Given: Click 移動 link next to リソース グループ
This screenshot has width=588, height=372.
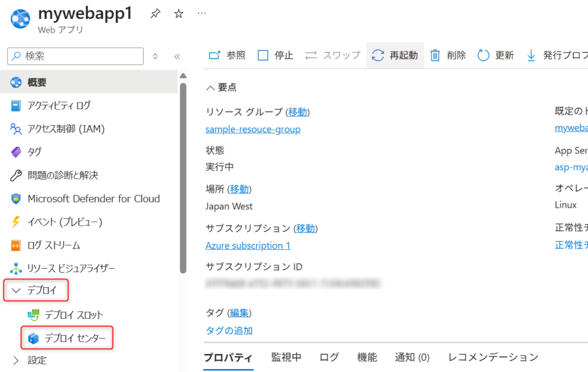Looking at the screenshot, I should 297,112.
